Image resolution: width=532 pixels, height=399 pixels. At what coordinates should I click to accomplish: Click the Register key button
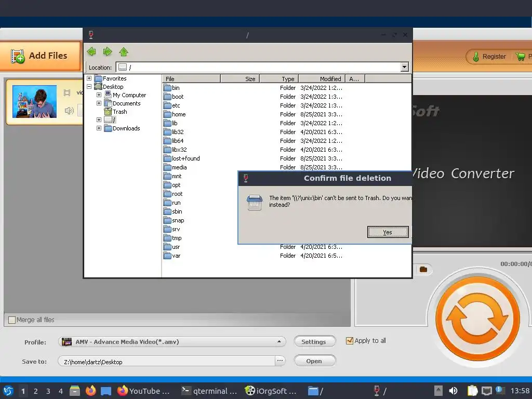tap(489, 57)
